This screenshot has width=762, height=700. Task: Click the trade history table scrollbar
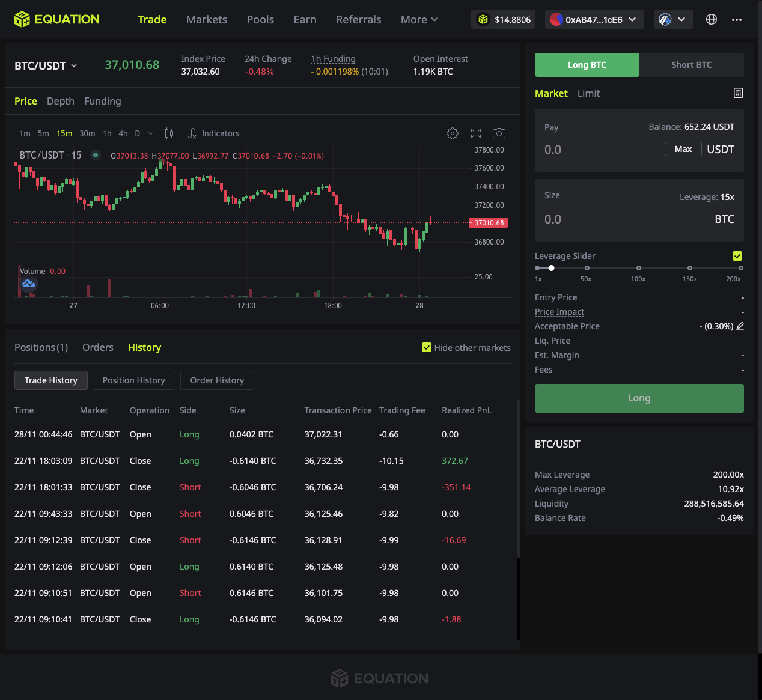518,479
